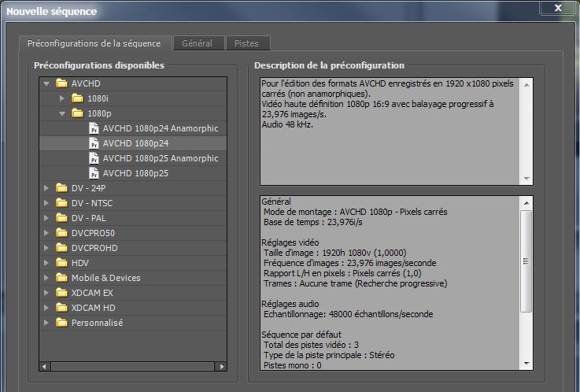Switch to the Général tab
Screen dimensions: 580x392
click(x=198, y=43)
